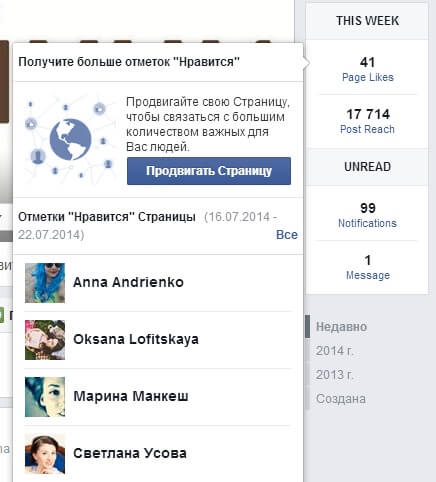Open the 99 Notifications link
Screen dimensions: 436x482
(367, 215)
